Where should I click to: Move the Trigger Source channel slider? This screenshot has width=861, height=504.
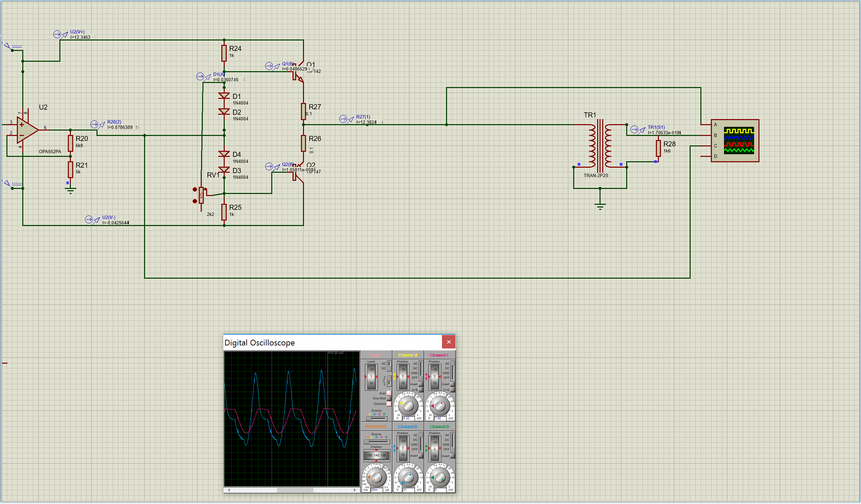pos(376,418)
